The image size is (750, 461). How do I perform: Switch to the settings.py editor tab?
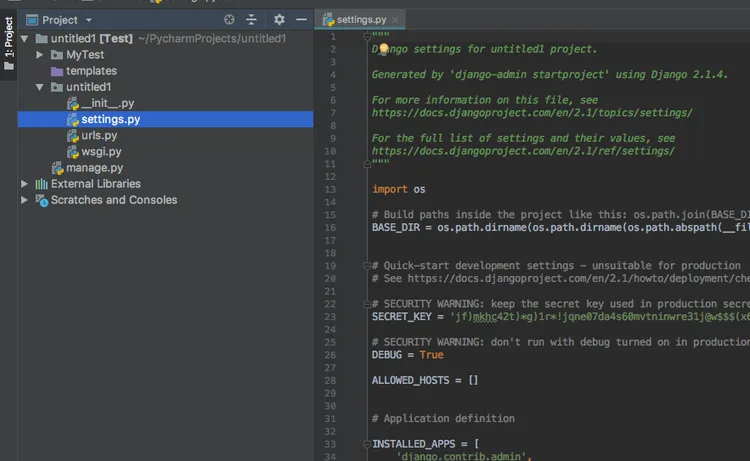coord(361,20)
